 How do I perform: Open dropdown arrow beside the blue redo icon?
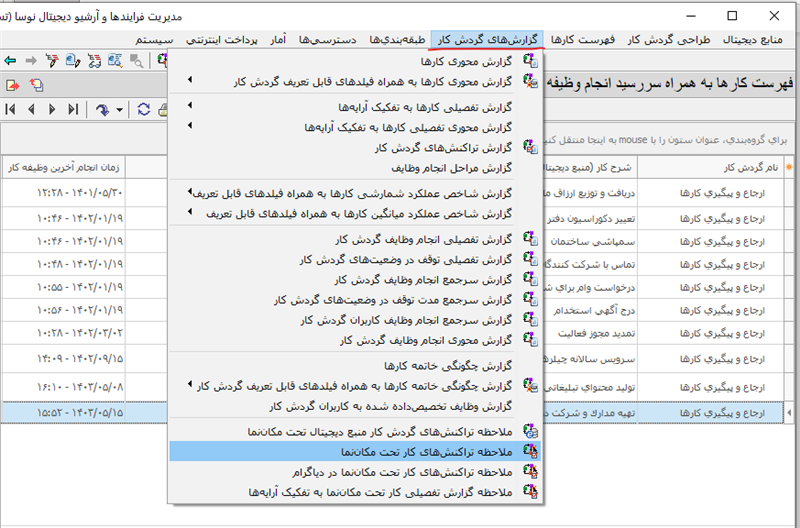coord(120,109)
